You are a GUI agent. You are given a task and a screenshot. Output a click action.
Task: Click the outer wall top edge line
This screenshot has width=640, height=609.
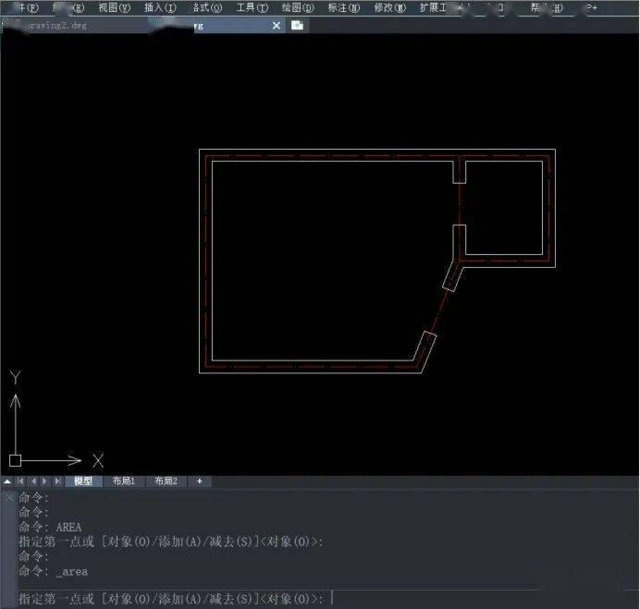pos(377,150)
